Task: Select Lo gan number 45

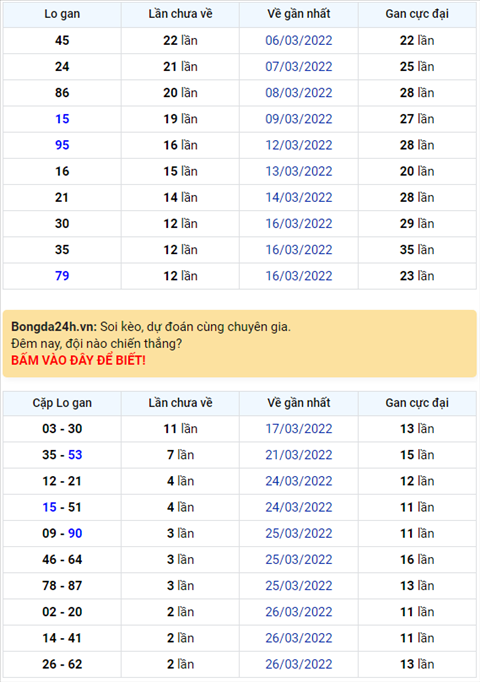Action: 62,40
